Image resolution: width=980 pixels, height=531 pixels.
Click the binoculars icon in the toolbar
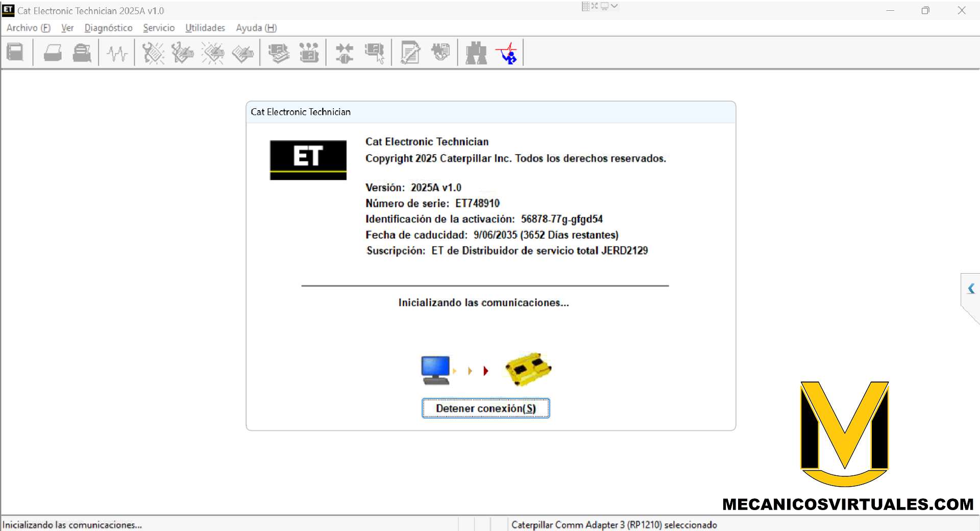(x=476, y=53)
